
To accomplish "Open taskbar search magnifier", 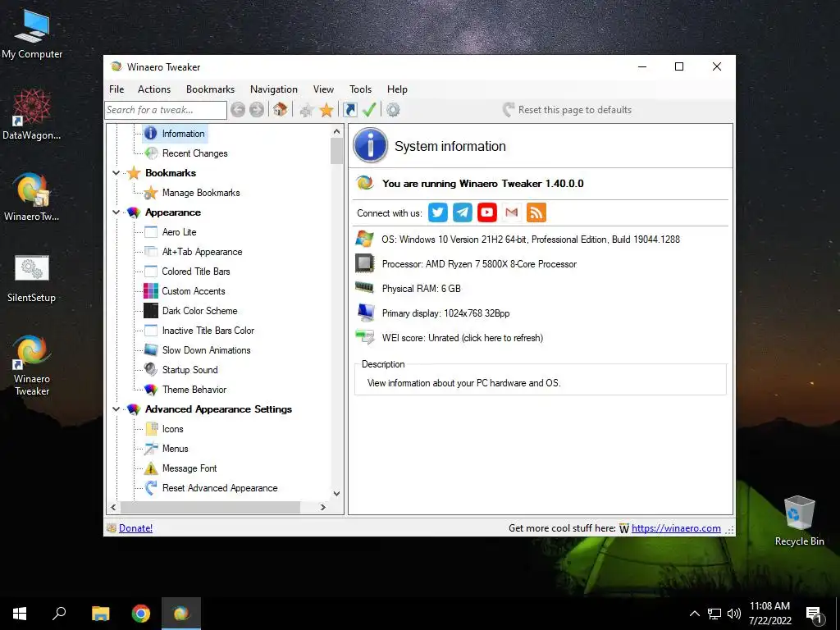I will coord(59,614).
